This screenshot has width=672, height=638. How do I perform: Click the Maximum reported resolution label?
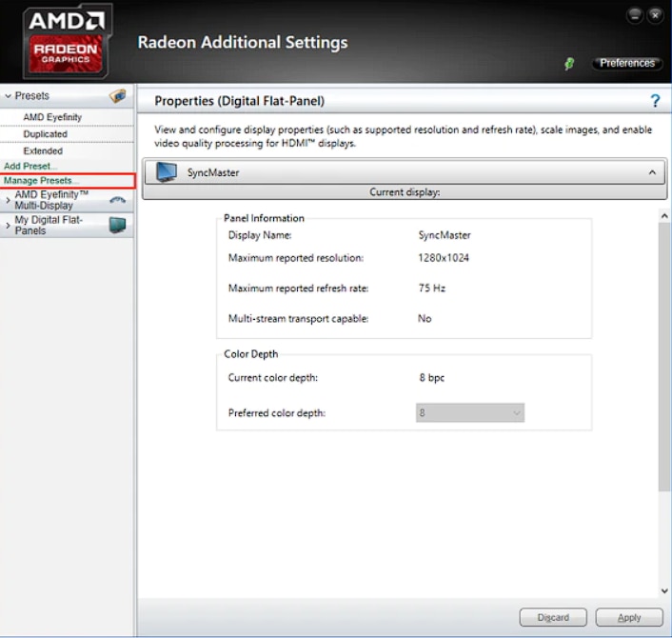click(296, 258)
